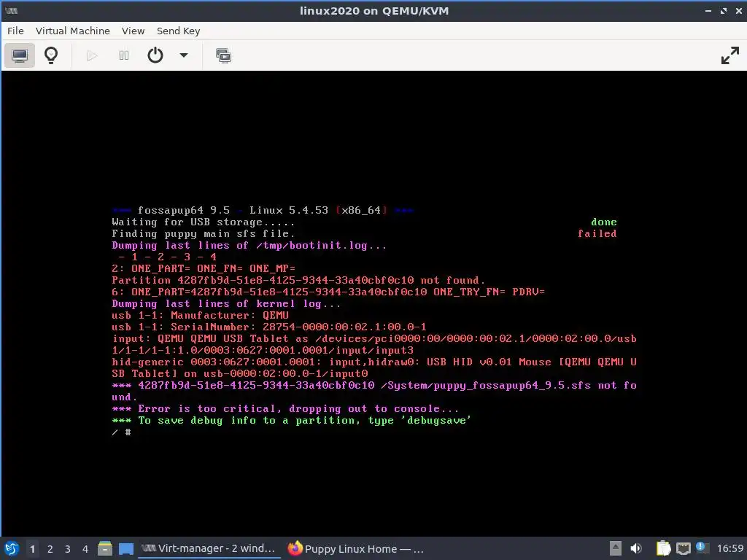Open the notification alert tray icon
This screenshot has width=747, height=560.
click(x=701, y=548)
